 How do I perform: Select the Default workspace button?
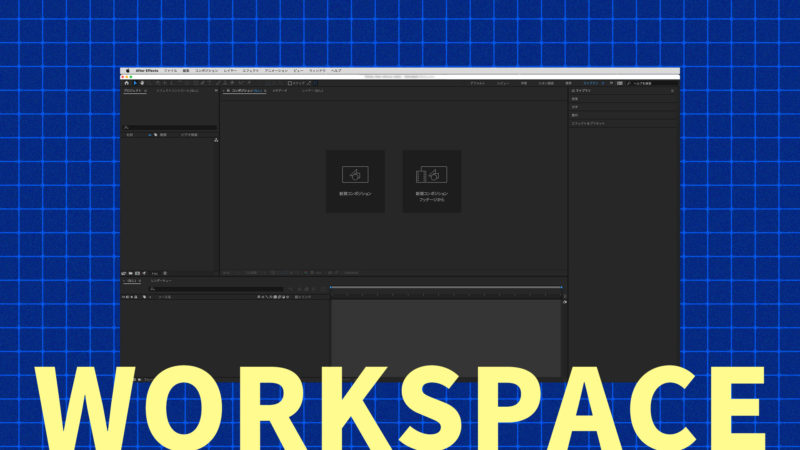point(478,82)
